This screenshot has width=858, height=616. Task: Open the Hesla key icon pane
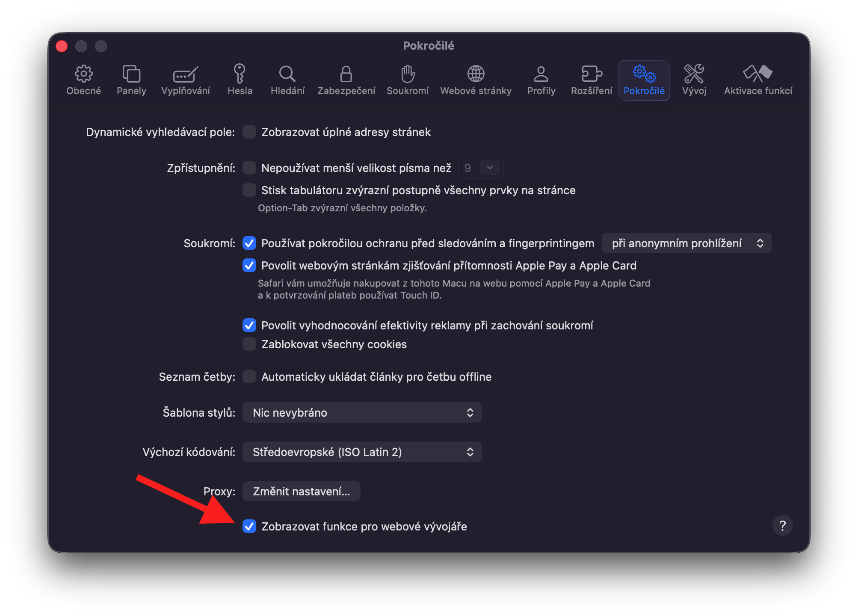240,80
